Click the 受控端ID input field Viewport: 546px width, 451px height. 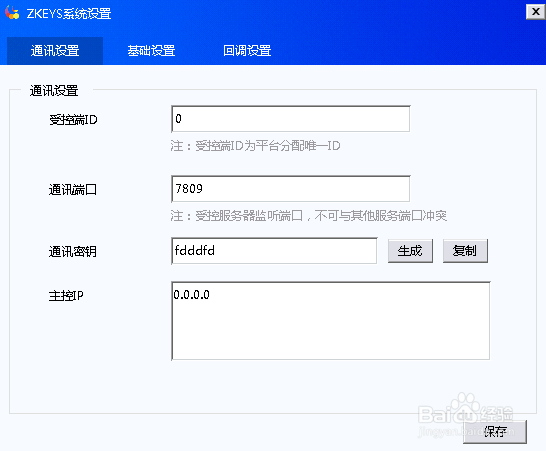(291, 119)
